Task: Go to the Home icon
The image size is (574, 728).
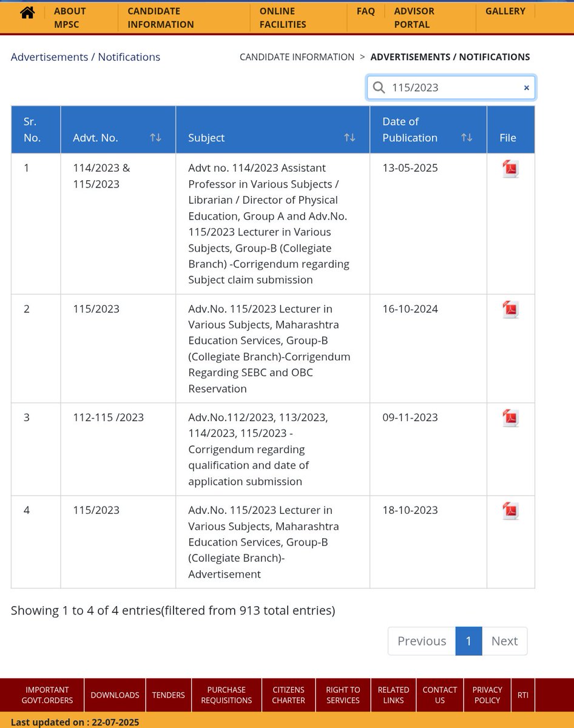Action: click(27, 12)
